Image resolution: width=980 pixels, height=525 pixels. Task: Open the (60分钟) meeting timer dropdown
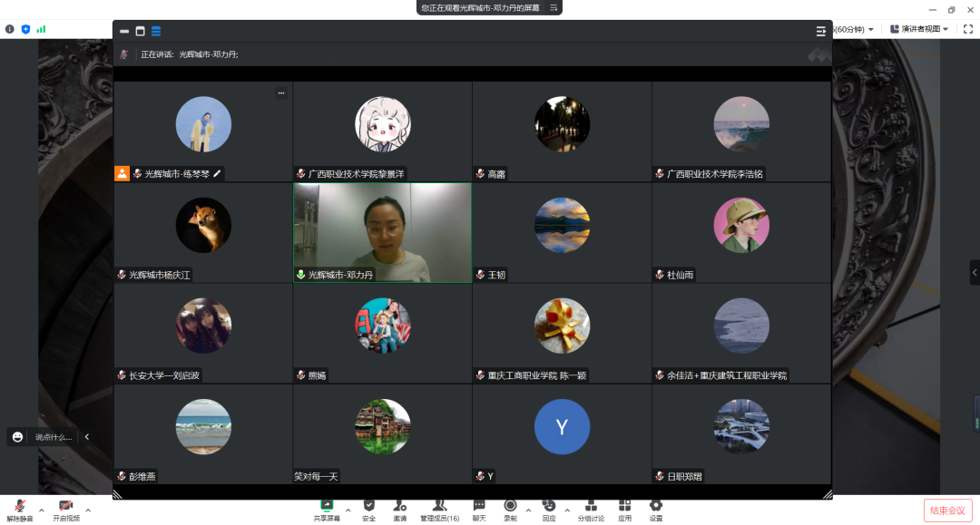point(854,29)
